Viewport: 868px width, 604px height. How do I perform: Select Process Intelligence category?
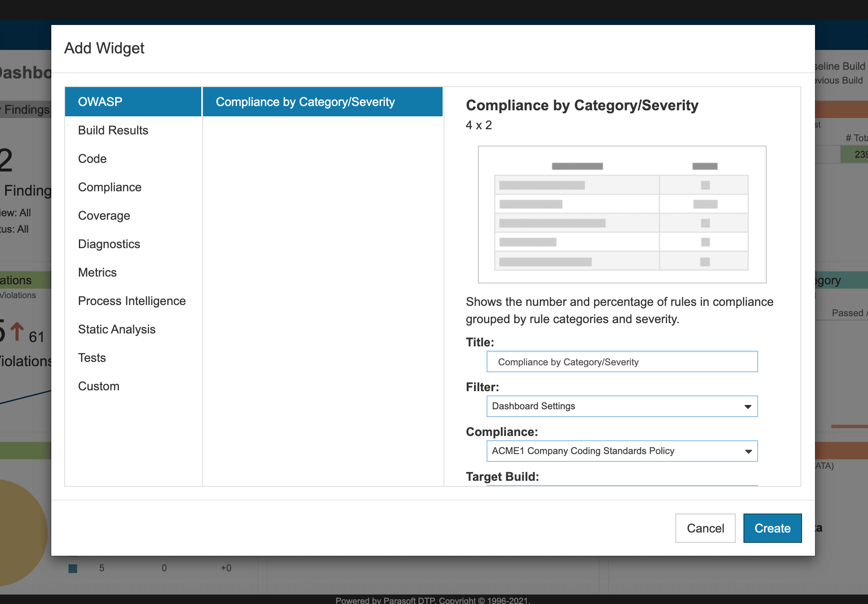coord(133,301)
